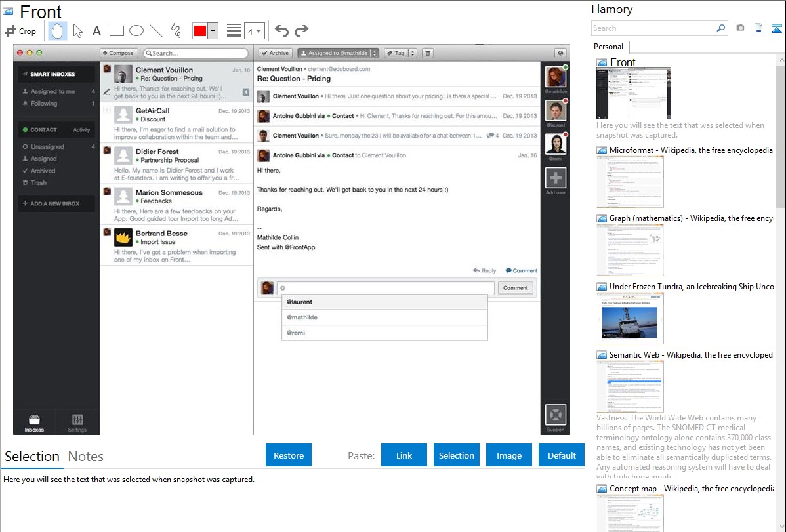Screen dimensions: 786x532
Task: Click the Support lifebuoy icon
Action: 556,415
